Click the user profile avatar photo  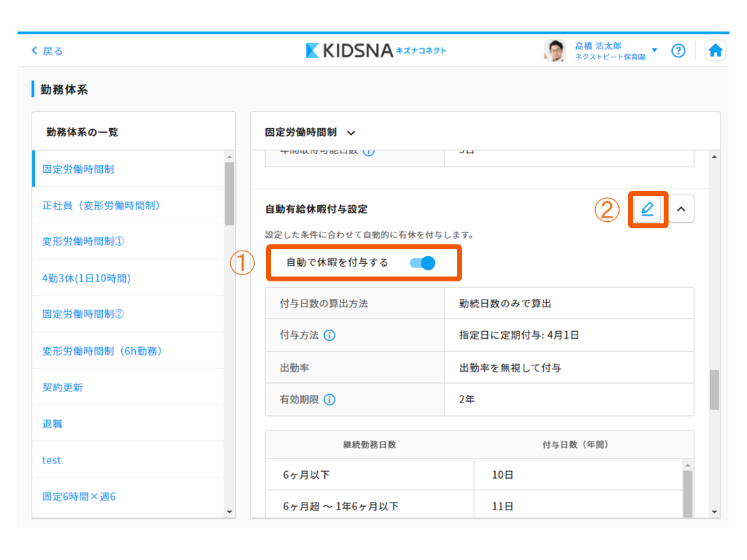pos(554,50)
